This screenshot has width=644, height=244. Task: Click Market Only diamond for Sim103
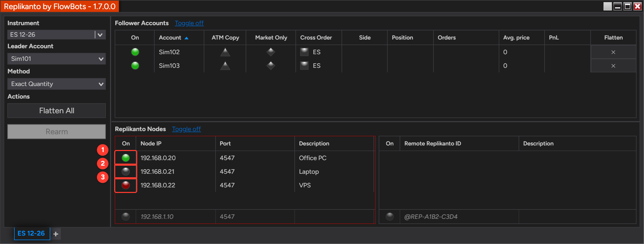click(271, 66)
